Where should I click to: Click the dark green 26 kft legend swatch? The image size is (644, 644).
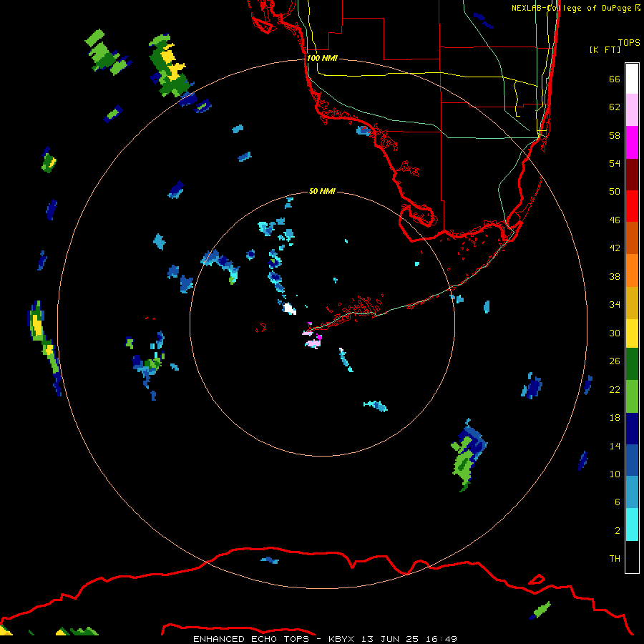(632, 364)
